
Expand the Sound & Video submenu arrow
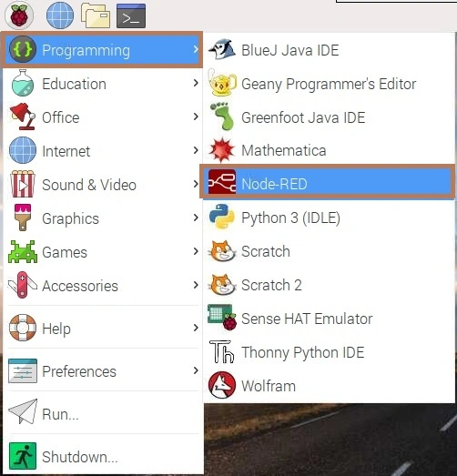click(x=196, y=184)
